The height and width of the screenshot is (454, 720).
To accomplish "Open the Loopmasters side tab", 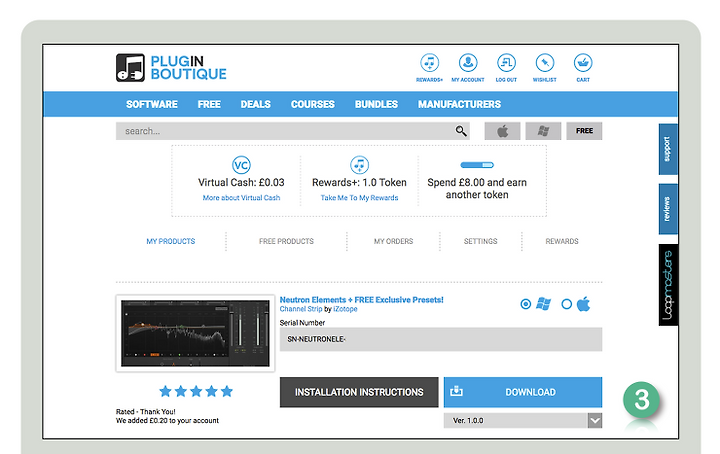I will [668, 285].
